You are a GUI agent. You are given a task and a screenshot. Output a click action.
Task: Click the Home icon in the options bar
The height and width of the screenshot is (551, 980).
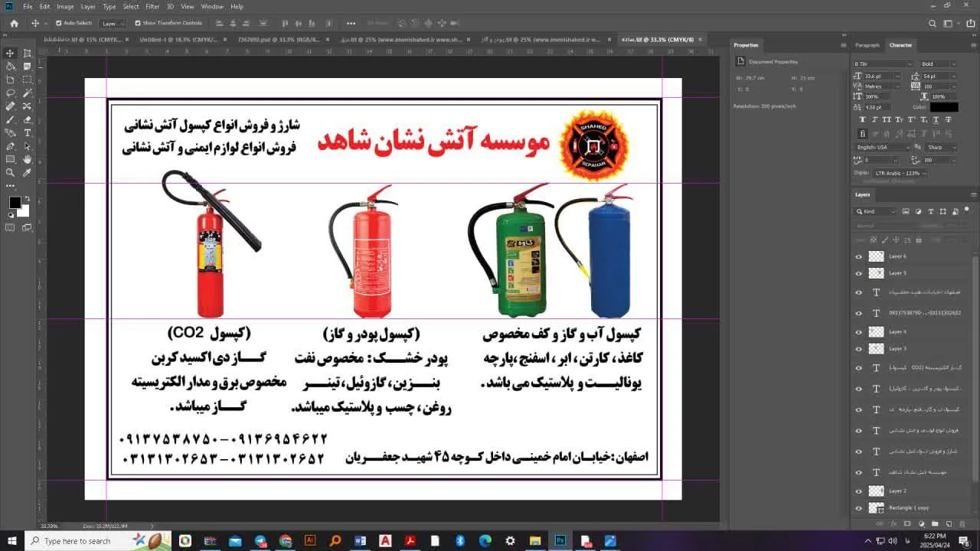(x=14, y=23)
